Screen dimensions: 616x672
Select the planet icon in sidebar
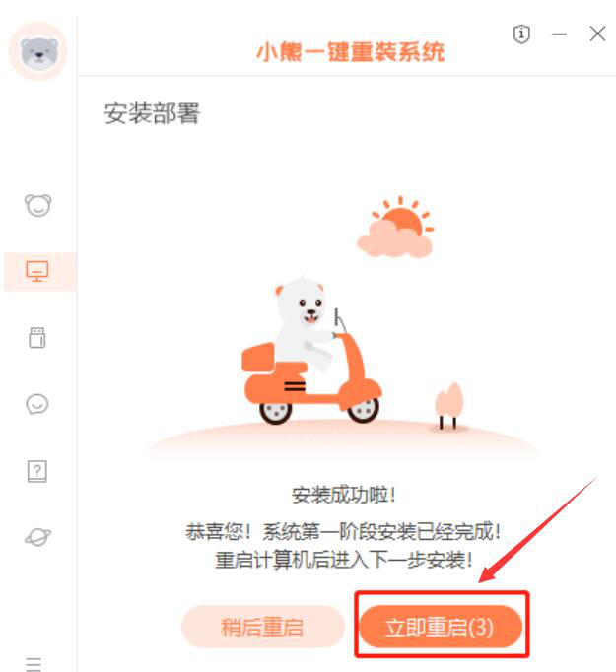[x=37, y=537]
